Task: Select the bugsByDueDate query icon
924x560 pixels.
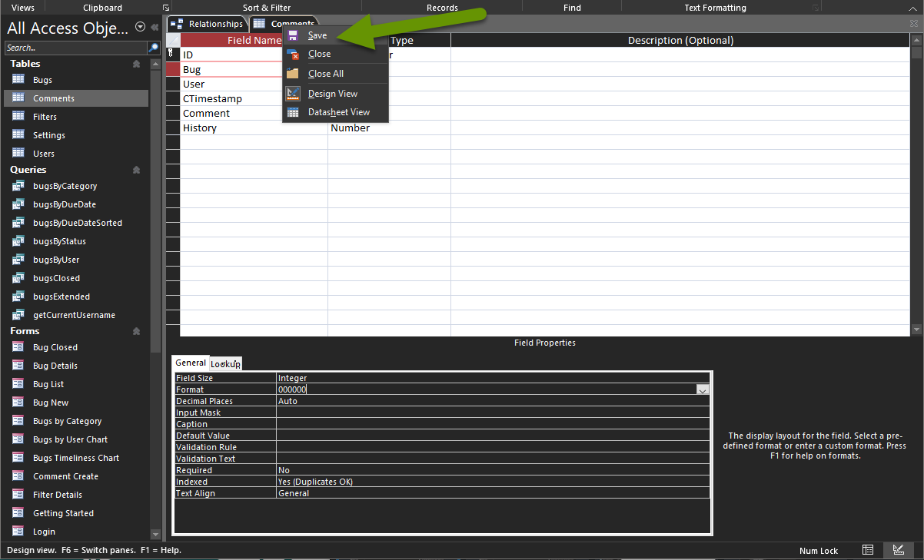Action: click(18, 204)
